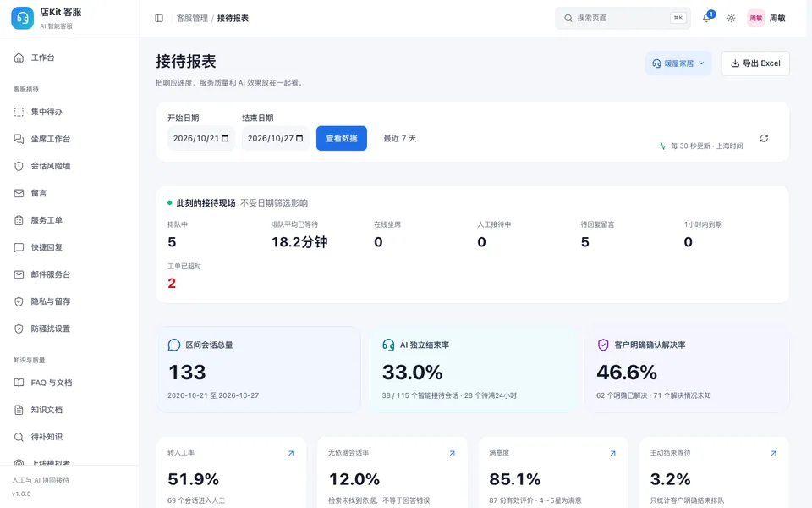Image resolution: width=812 pixels, height=508 pixels.
Task: Open the start date calendar picker icon
Action: pos(225,138)
